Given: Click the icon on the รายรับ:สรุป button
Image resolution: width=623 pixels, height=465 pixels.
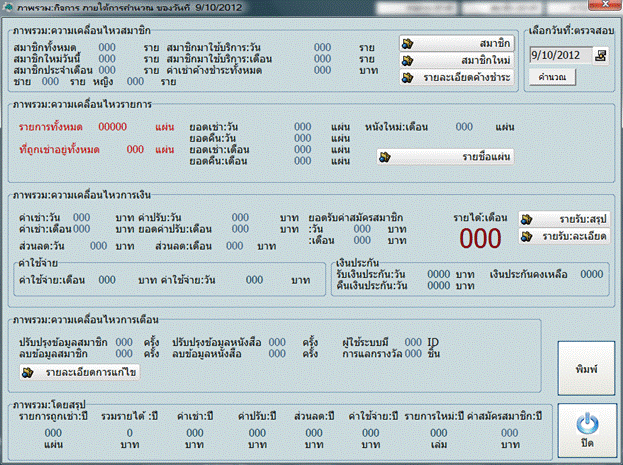Looking at the screenshot, I should click(x=527, y=219).
